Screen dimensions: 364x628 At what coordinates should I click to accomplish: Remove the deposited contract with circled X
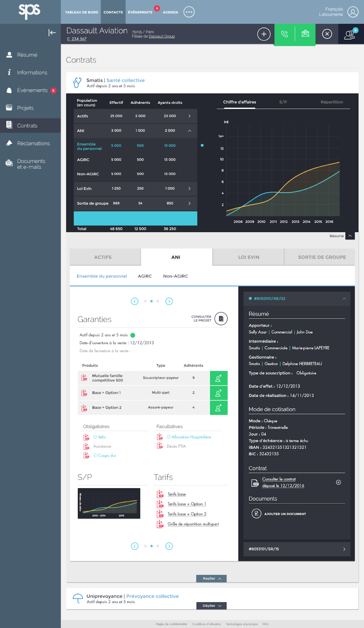(x=339, y=482)
